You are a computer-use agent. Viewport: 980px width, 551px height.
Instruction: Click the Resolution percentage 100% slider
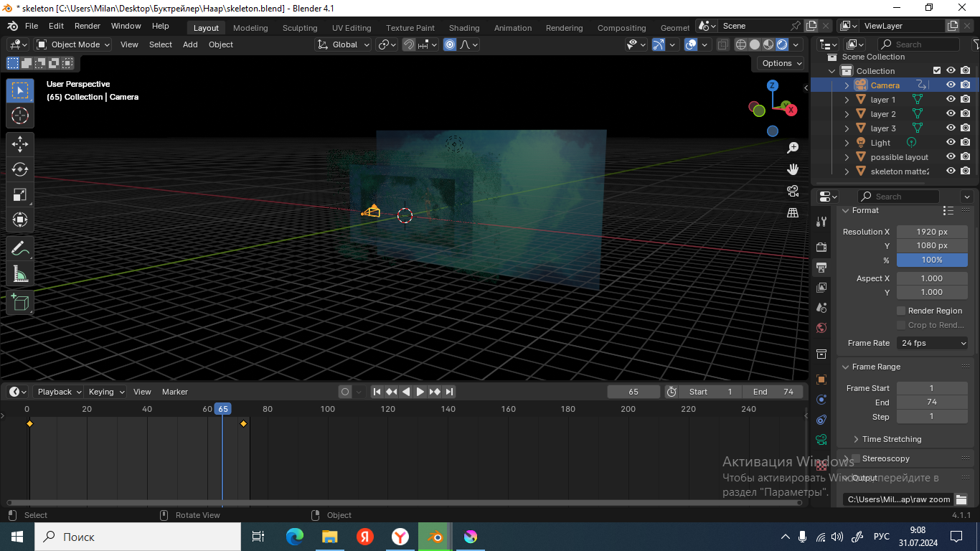coord(932,260)
